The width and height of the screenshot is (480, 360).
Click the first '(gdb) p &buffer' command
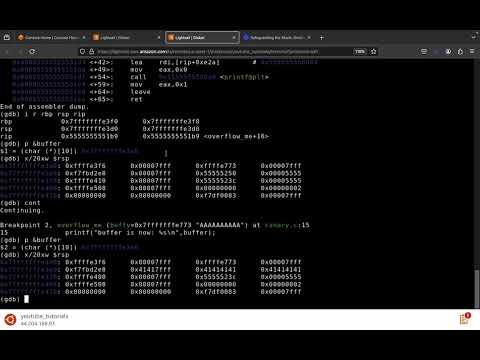pyautogui.click(x=30, y=144)
